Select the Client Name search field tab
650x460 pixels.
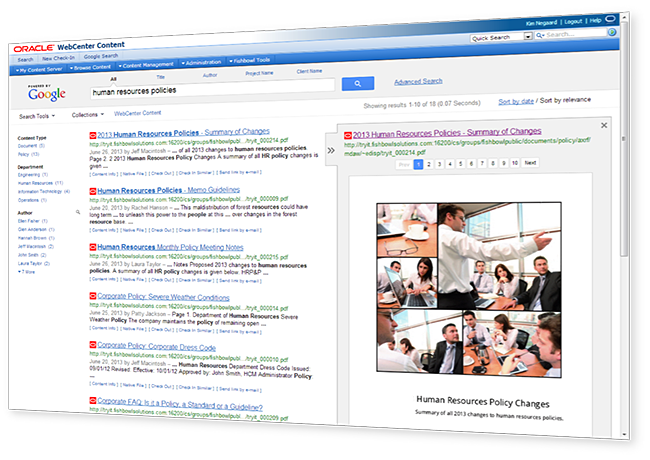[309, 71]
